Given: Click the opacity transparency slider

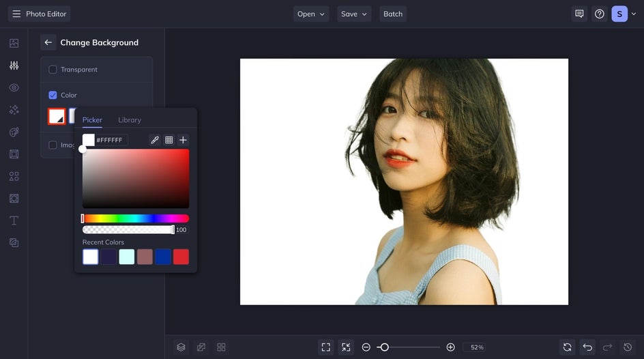Looking at the screenshot, I should tap(128, 229).
